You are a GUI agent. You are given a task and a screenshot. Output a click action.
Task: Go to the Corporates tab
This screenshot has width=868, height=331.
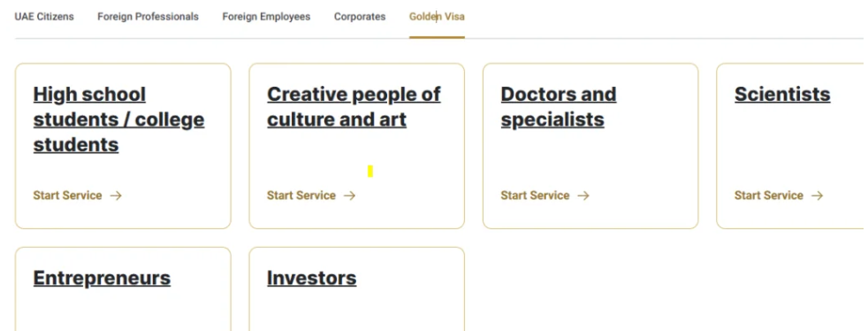tap(360, 17)
